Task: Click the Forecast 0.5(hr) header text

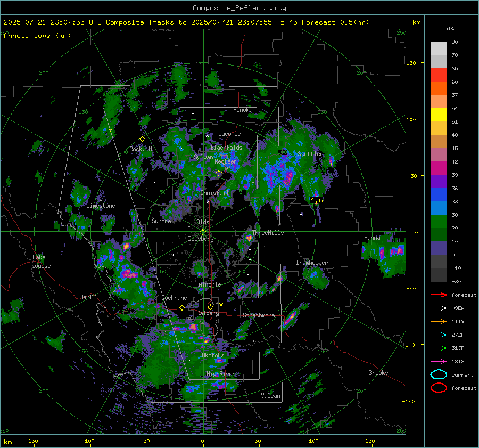Action: pos(335,22)
